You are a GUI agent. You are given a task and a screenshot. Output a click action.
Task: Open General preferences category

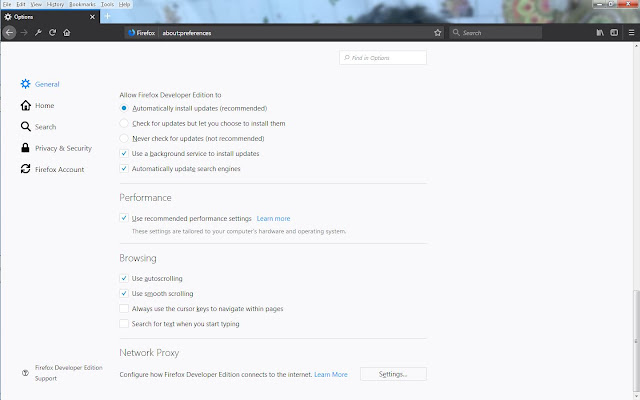(x=40, y=84)
